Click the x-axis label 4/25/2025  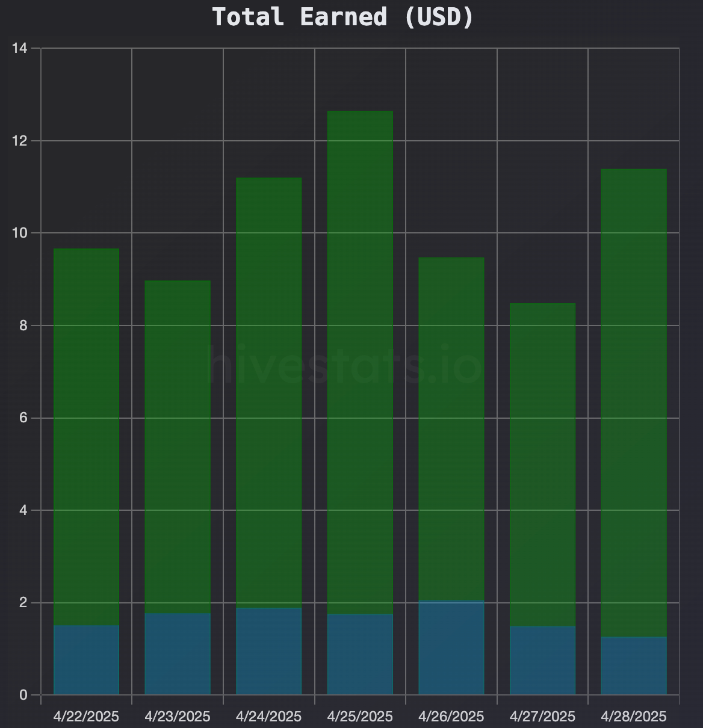[x=360, y=717]
